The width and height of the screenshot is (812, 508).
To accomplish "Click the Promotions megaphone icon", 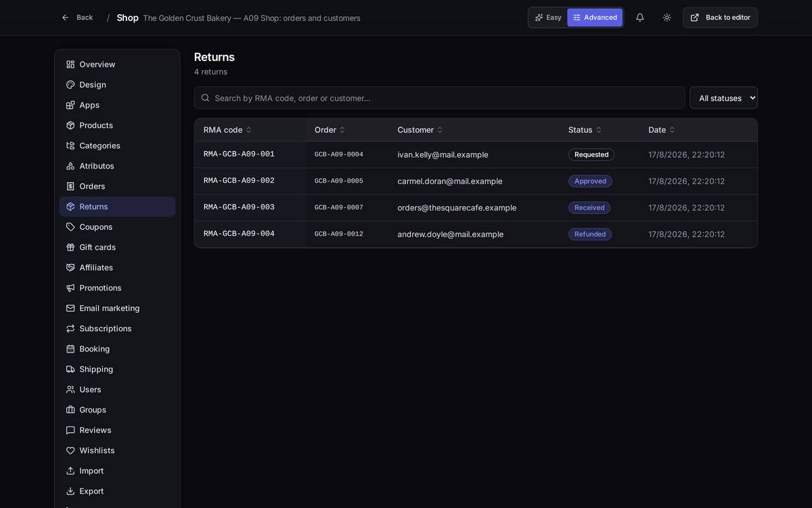I will pos(70,288).
